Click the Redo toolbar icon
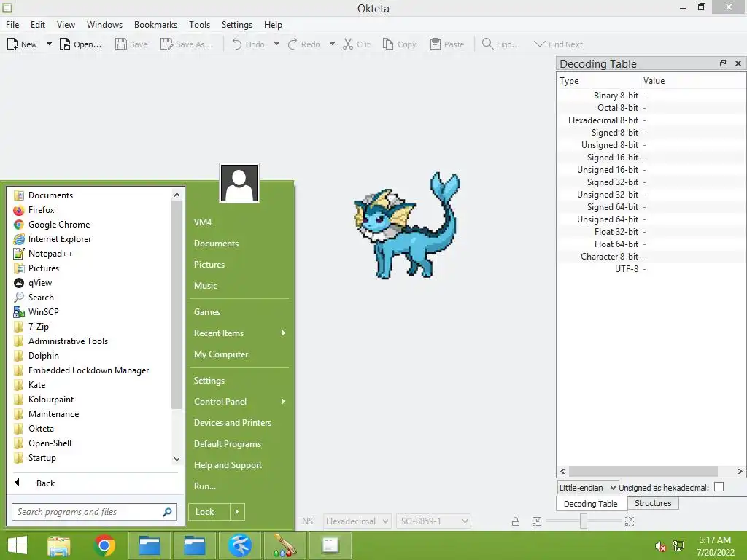 point(293,44)
